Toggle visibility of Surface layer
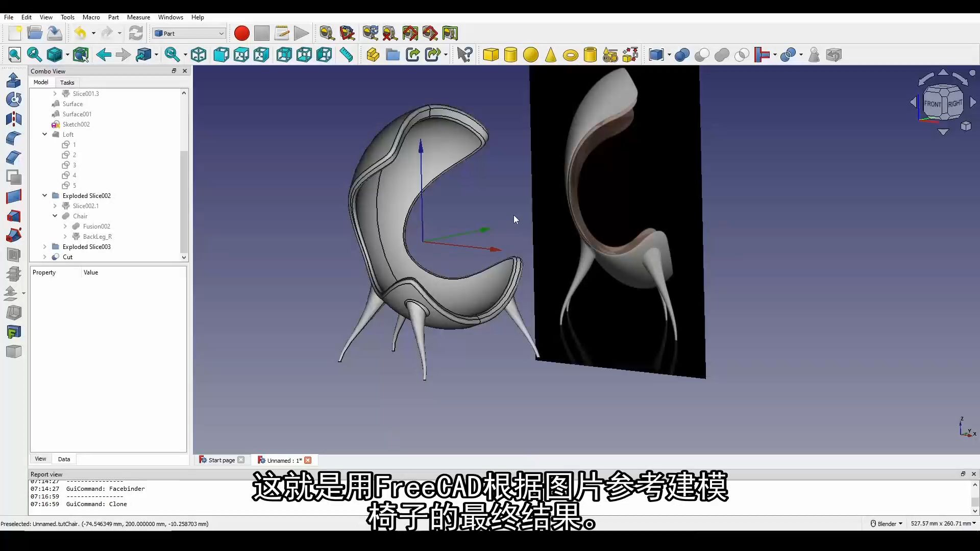Viewport: 980px width, 551px height. pyautogui.click(x=72, y=104)
